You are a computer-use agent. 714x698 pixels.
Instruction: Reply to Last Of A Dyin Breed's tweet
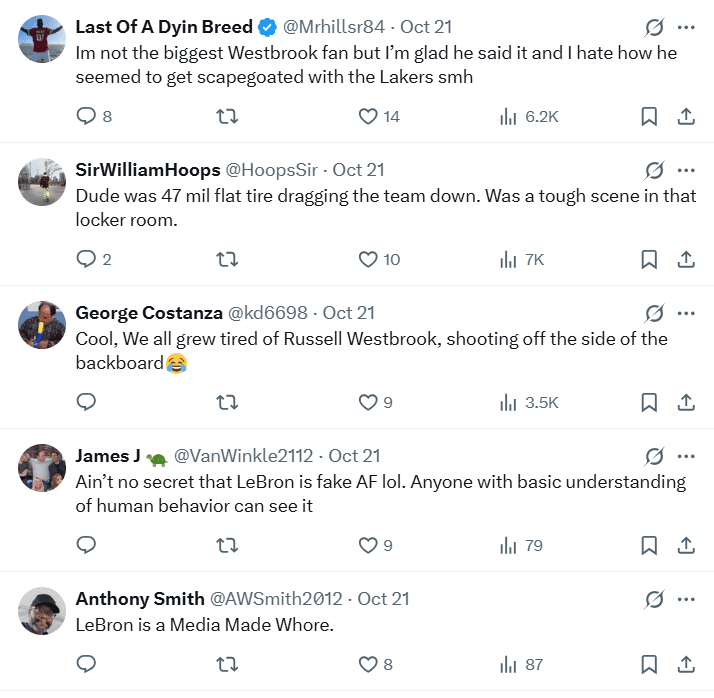click(x=87, y=116)
